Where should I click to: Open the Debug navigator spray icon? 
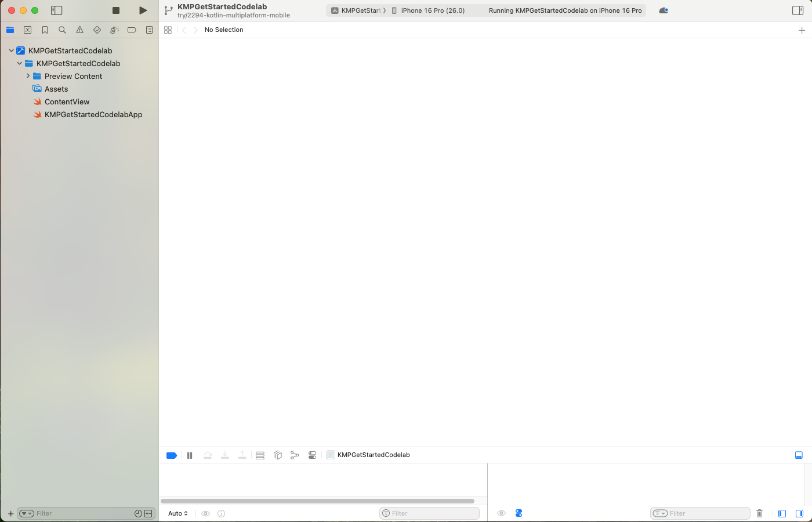coord(115,30)
